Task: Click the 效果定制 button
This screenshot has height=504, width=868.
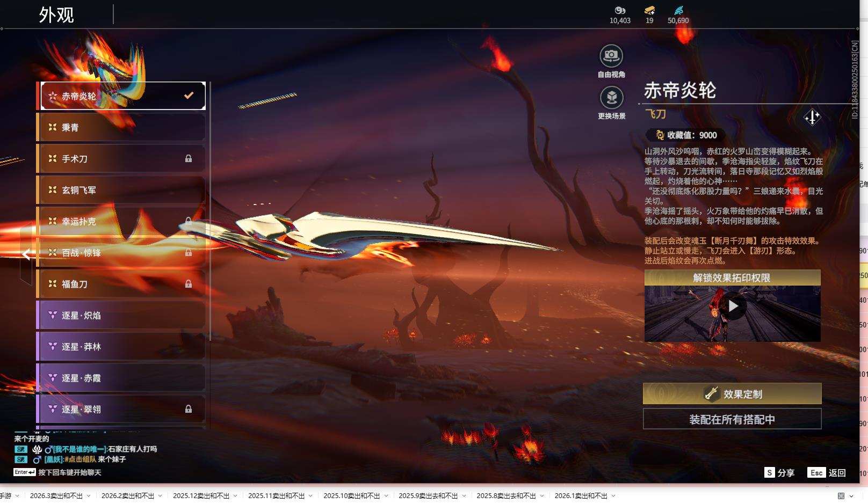Action: (732, 393)
